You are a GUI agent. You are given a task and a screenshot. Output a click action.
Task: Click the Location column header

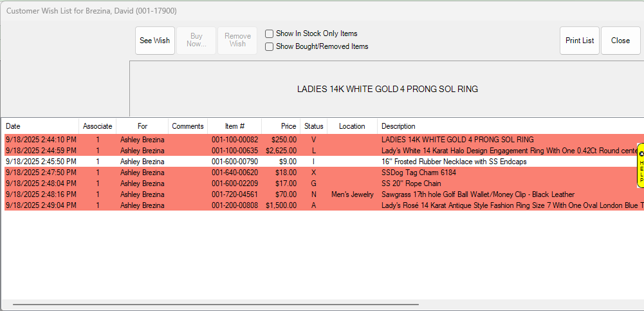click(352, 126)
